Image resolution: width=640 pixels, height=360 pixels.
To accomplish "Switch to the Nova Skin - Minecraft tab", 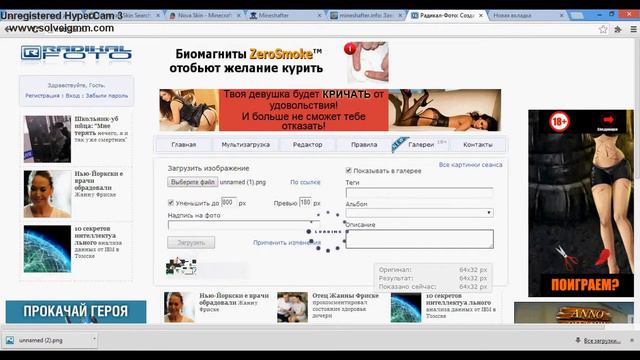I will (204, 16).
